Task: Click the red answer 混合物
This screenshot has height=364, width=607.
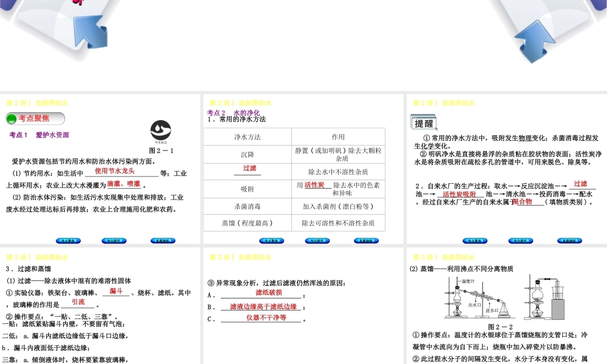Action: tap(522, 201)
